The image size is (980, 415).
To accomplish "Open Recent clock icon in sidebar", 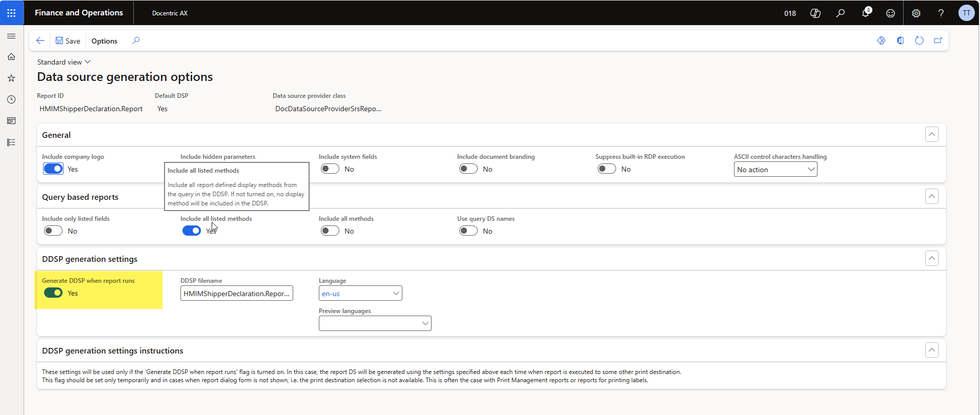I will (x=11, y=99).
